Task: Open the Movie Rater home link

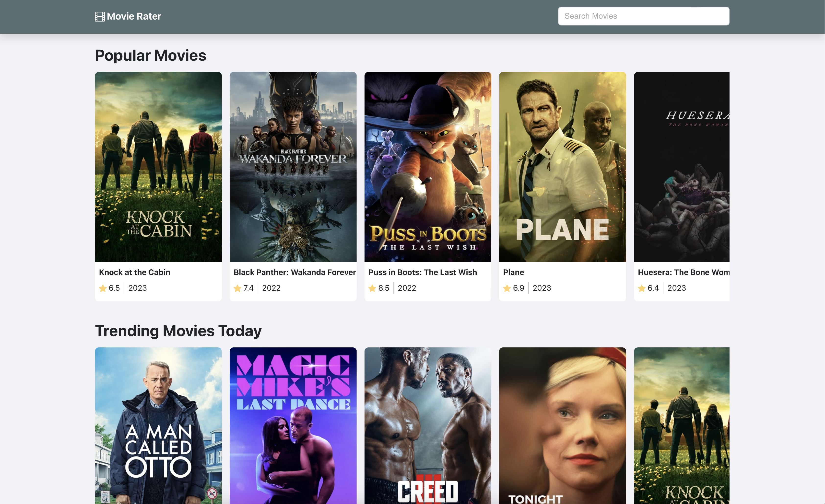Action: 128,16
